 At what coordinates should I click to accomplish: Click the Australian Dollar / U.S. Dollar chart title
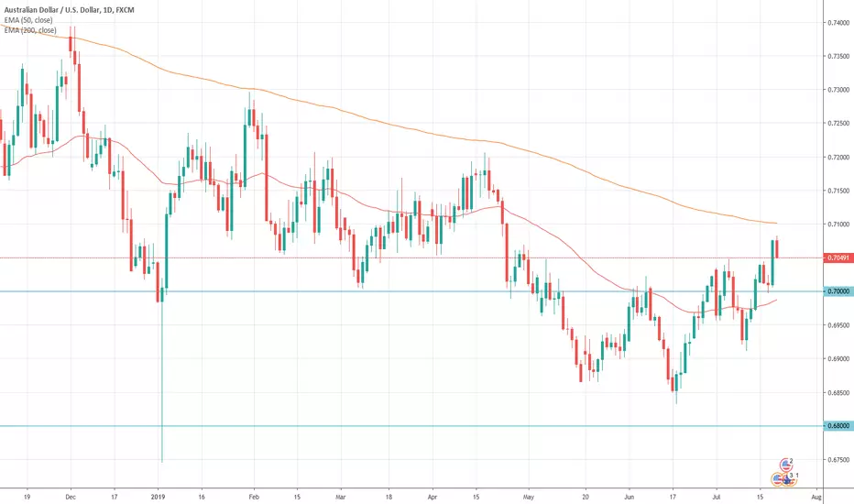(x=69, y=10)
